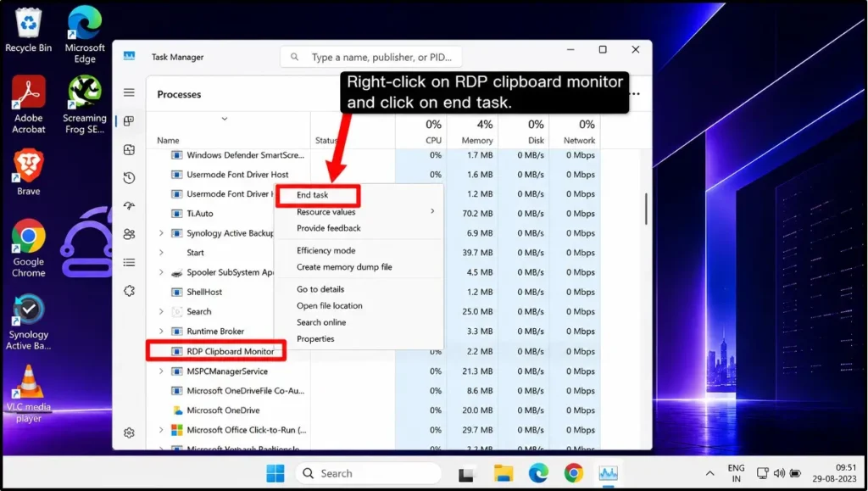Open App history sidebar icon

pos(129,178)
